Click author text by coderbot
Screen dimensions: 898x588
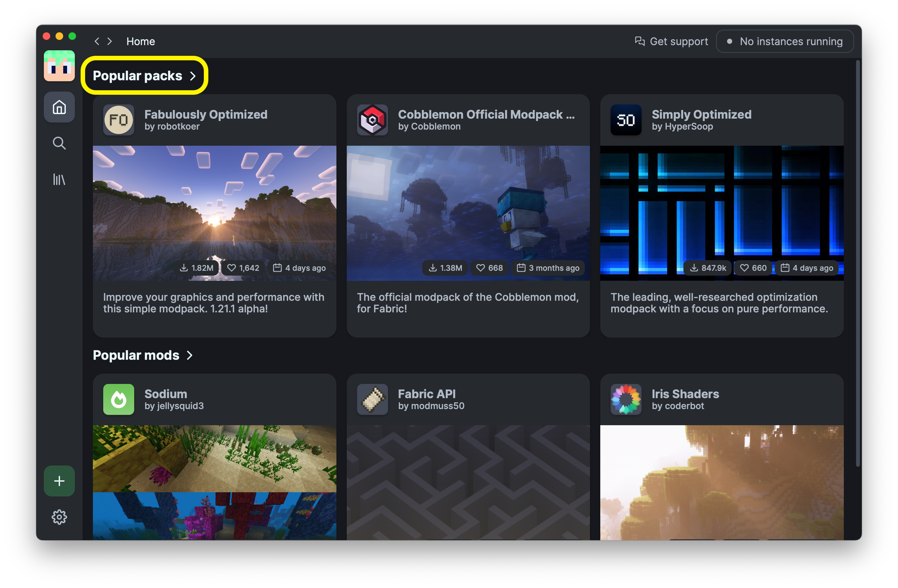[678, 406]
